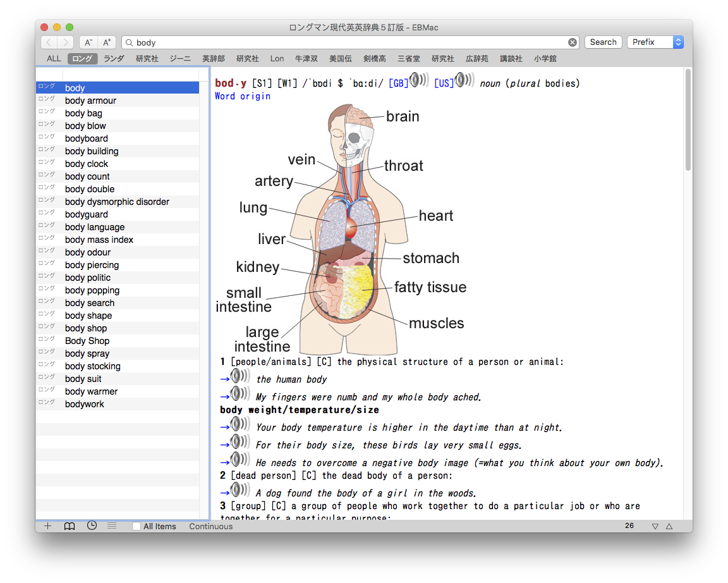Select 'body count' in results list

(x=118, y=176)
